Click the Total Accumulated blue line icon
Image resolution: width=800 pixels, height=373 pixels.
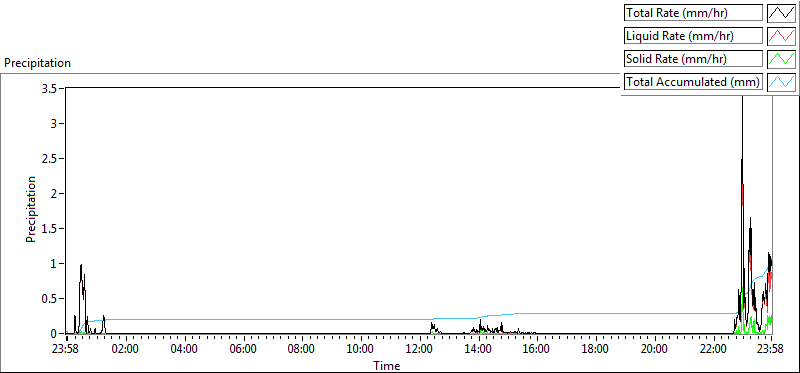pos(781,82)
